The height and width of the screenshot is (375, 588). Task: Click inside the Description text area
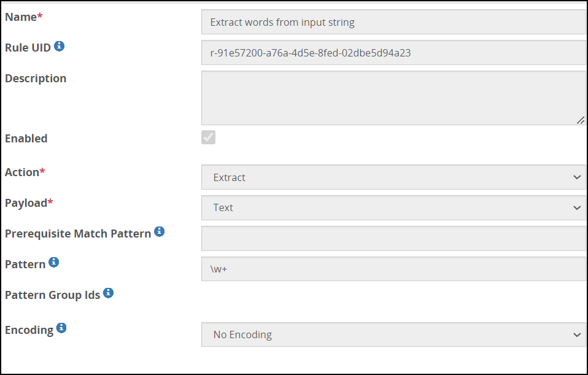(x=393, y=98)
